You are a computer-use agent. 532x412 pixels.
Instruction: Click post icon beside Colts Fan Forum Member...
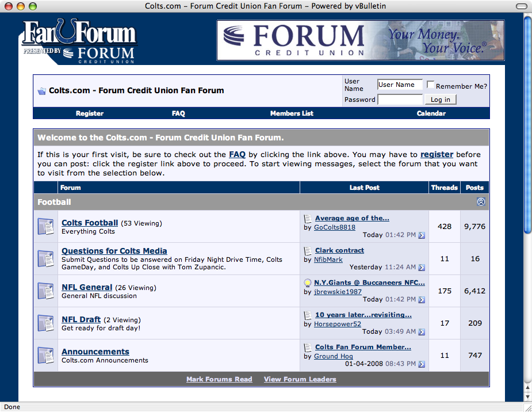coord(308,348)
